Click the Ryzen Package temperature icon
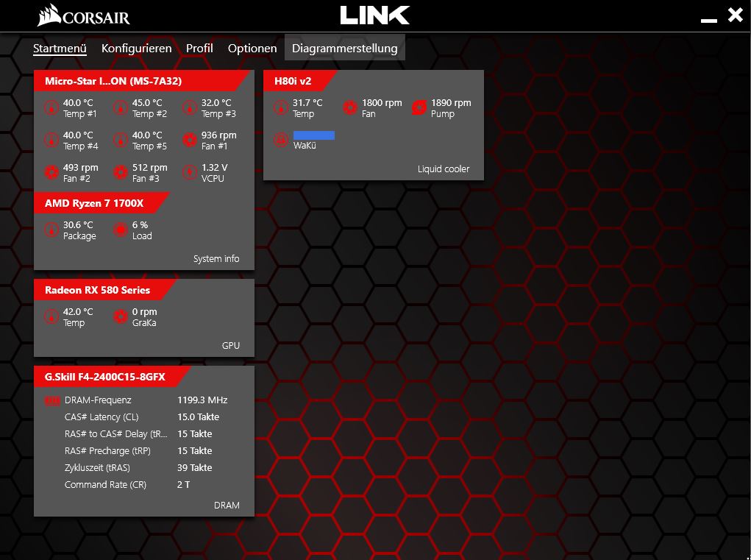This screenshot has width=751, height=560. coord(51,230)
